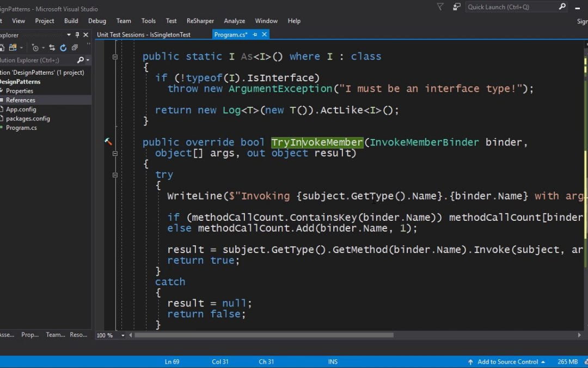Switch to the Reso... bottom panel tab
588x368 pixels.
tap(78, 335)
